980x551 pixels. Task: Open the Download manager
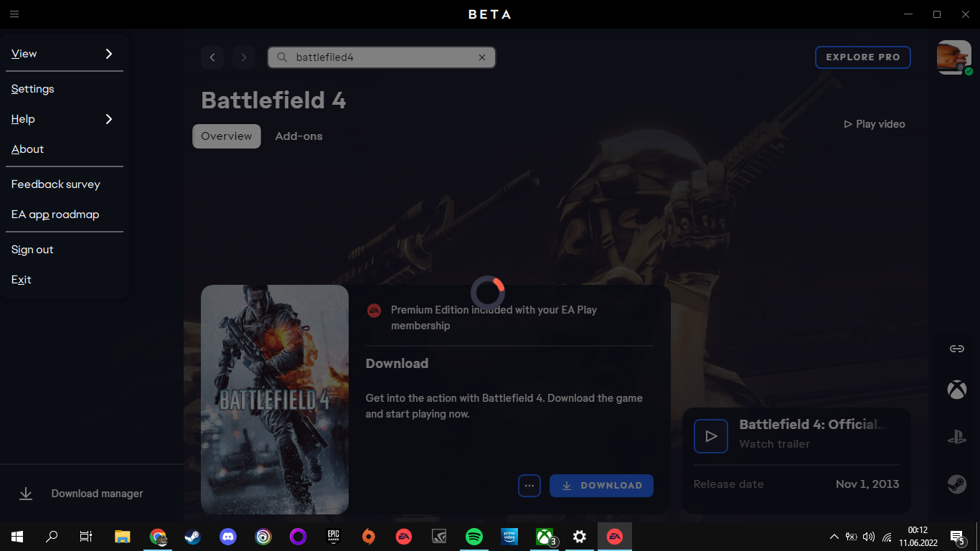click(92, 494)
